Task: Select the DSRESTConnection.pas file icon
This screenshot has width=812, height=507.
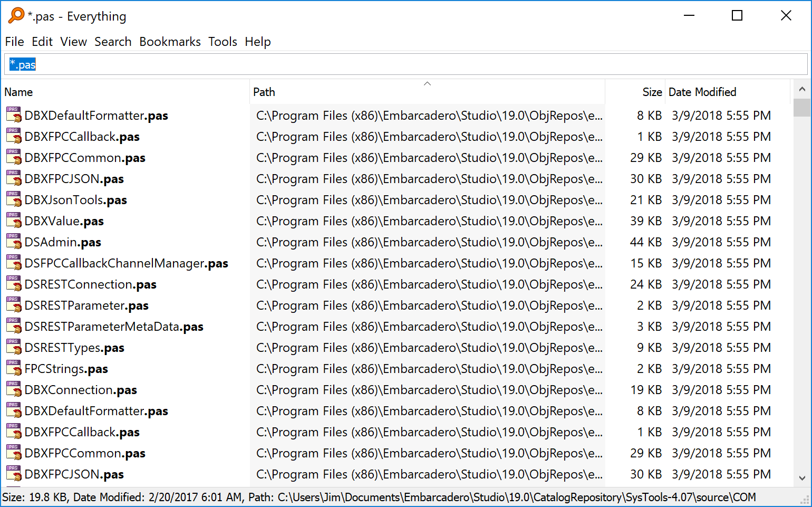Action: coord(14,284)
